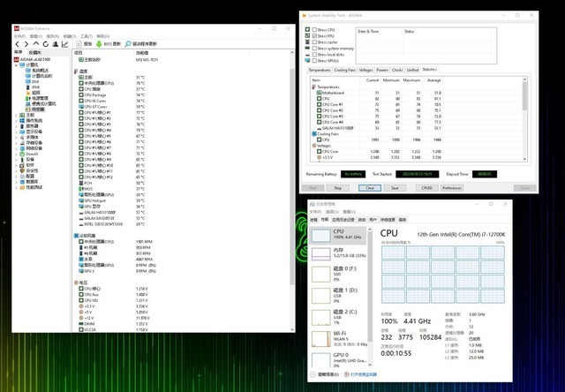565x392 pixels.
Task: Expand the Motherboard (主板) tree node
Action: 16,115
